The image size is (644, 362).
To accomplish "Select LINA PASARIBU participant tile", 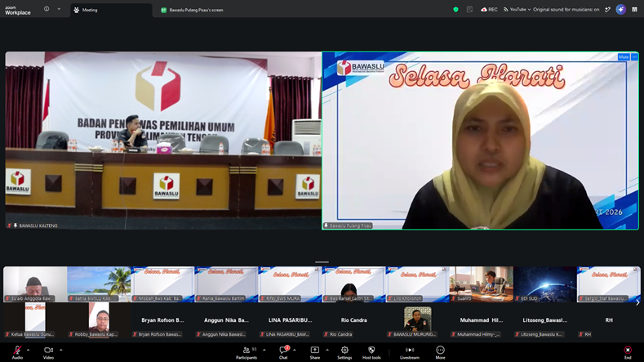I will 290,320.
